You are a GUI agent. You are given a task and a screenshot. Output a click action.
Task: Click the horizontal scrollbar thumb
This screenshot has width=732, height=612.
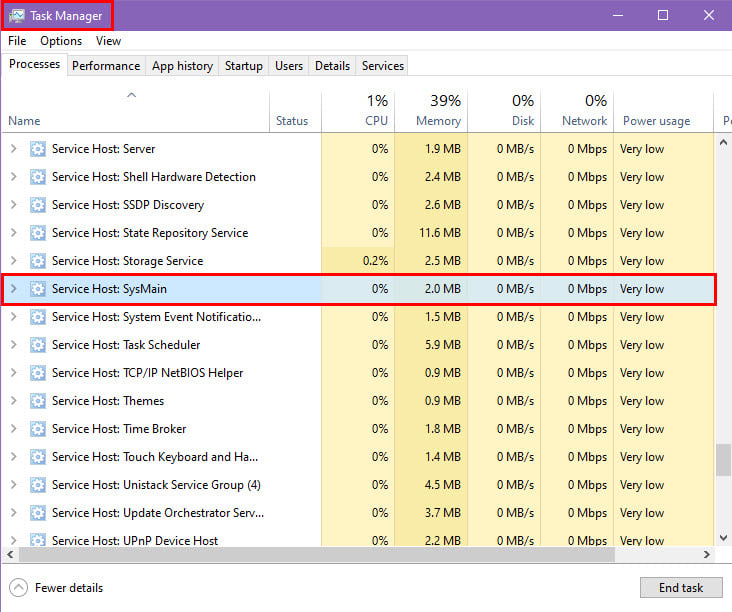point(317,555)
